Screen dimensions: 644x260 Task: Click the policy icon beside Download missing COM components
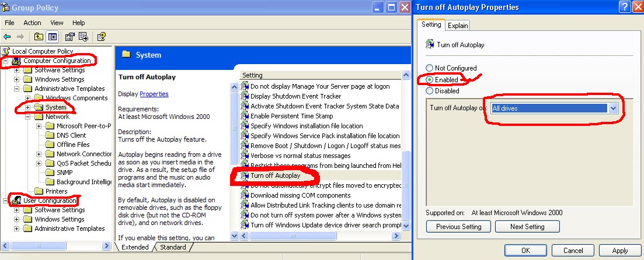245,195
